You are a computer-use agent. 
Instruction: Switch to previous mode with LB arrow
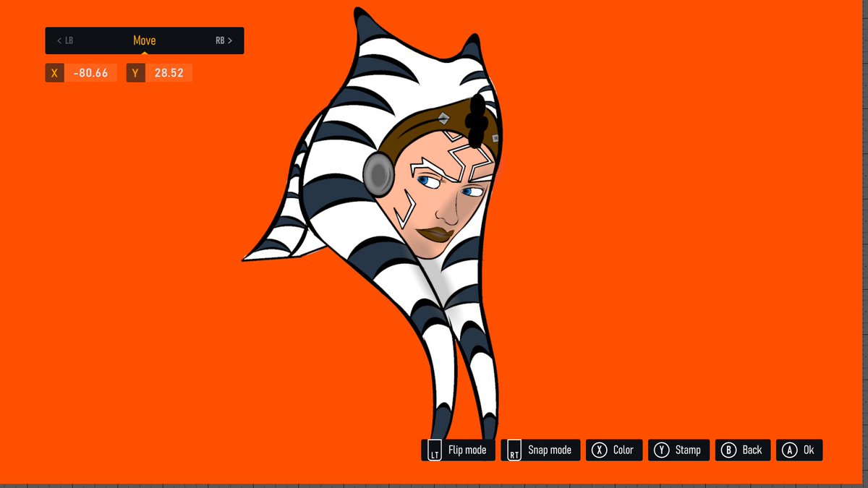click(x=65, y=40)
